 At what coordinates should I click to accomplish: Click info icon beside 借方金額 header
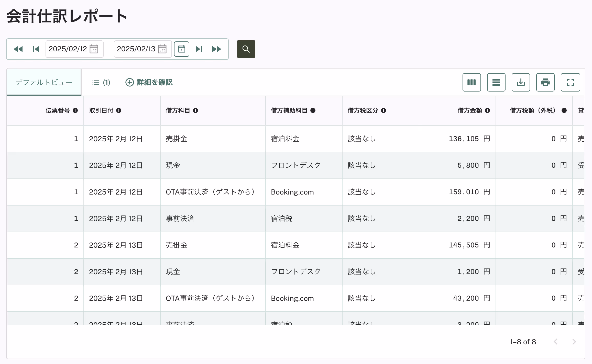click(487, 110)
